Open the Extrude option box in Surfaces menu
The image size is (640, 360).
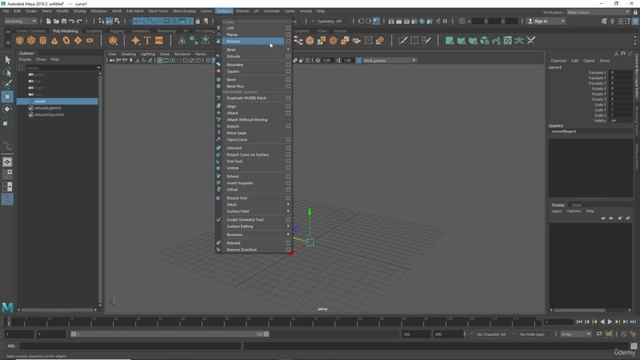(288, 56)
